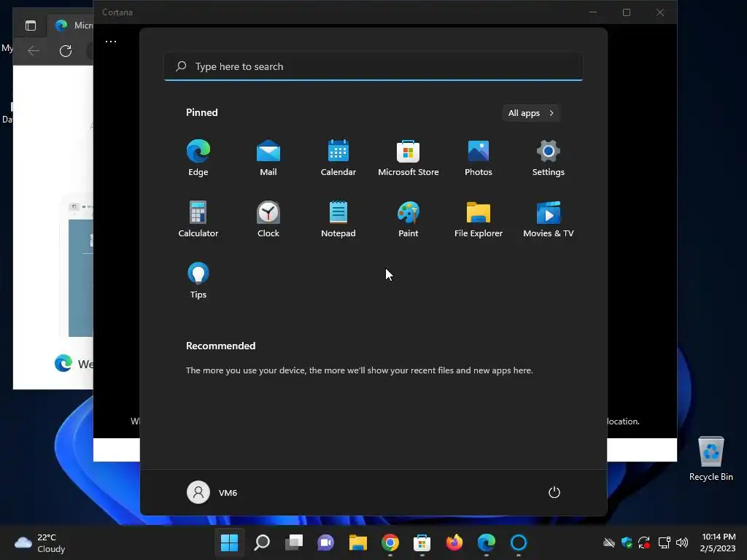Click the update-sync tray icon with the red dot
This screenshot has width=747, height=560.
point(645,542)
